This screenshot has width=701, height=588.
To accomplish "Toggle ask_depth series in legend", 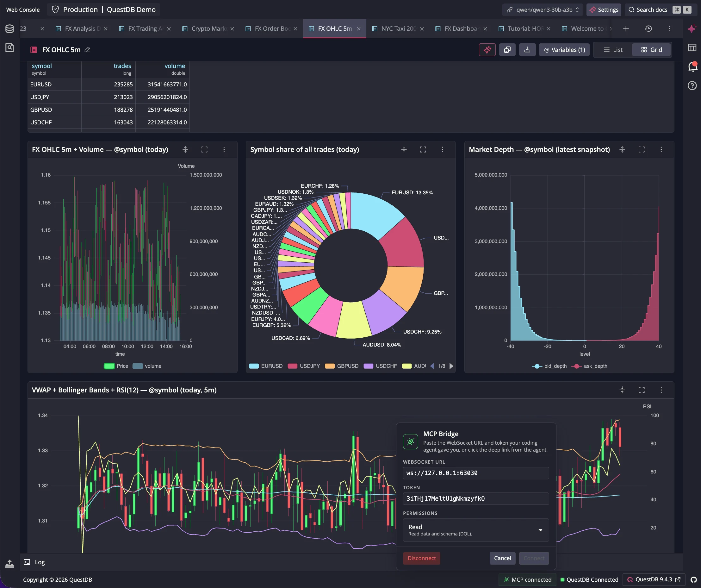I will 590,366.
